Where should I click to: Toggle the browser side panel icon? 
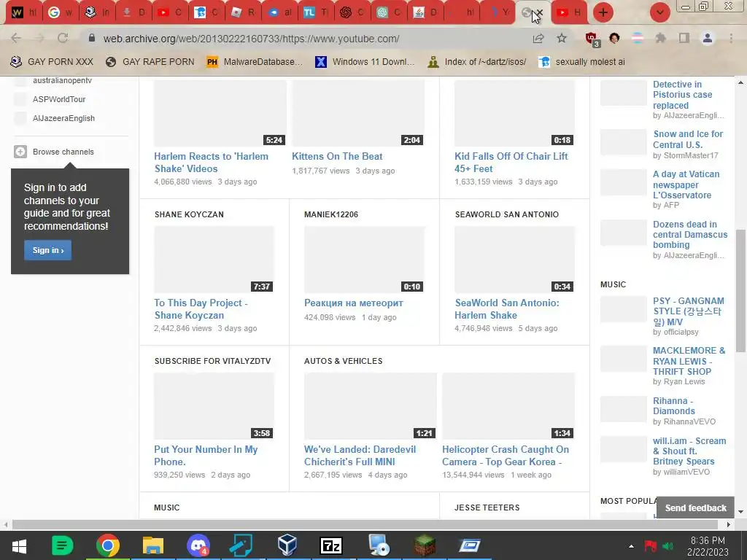[x=684, y=38]
